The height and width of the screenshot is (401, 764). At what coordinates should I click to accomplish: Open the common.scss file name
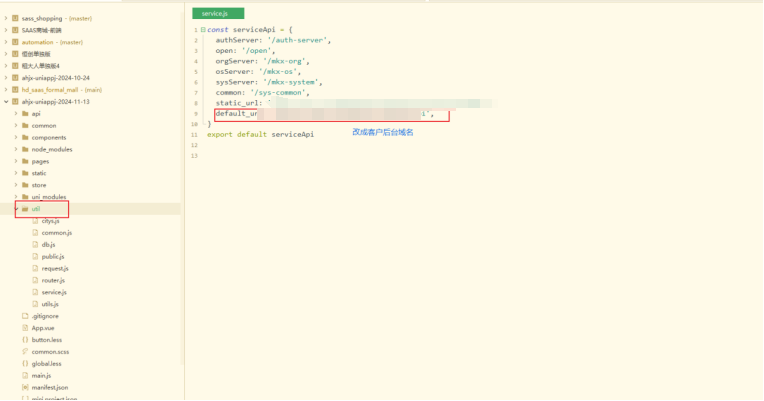(x=50, y=352)
